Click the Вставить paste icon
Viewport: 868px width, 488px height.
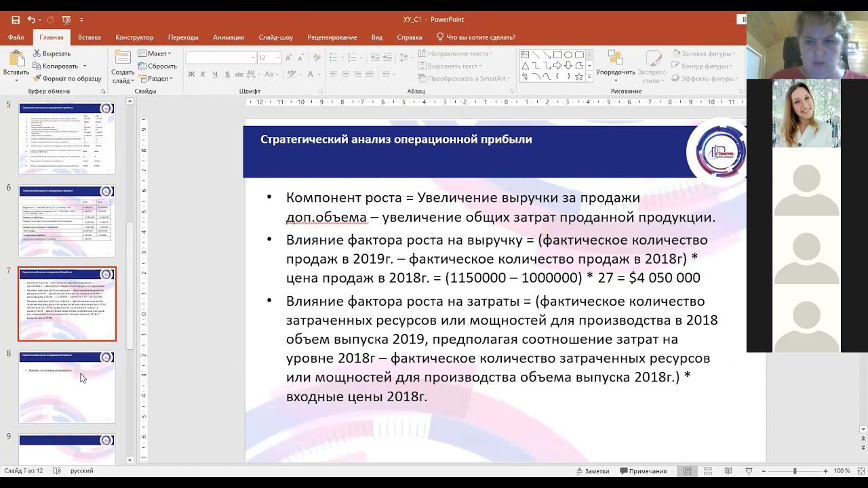16,58
